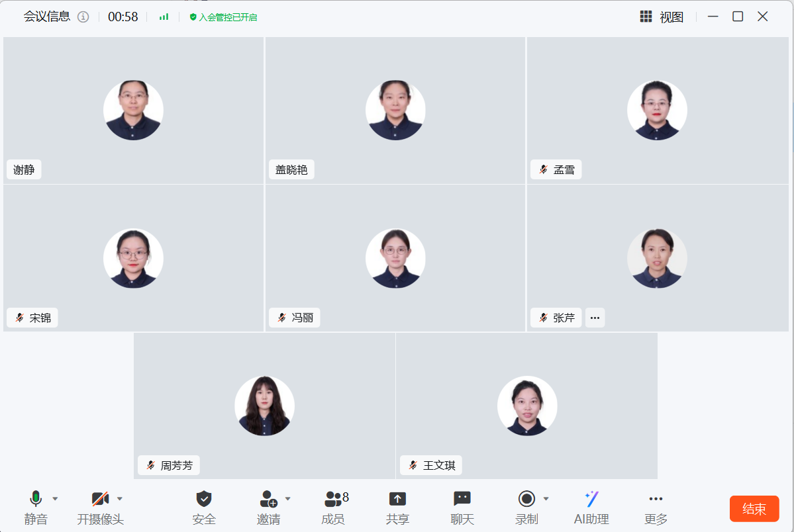Open the Invite (邀请) person icon
This screenshot has height=532, width=794.
click(268, 499)
